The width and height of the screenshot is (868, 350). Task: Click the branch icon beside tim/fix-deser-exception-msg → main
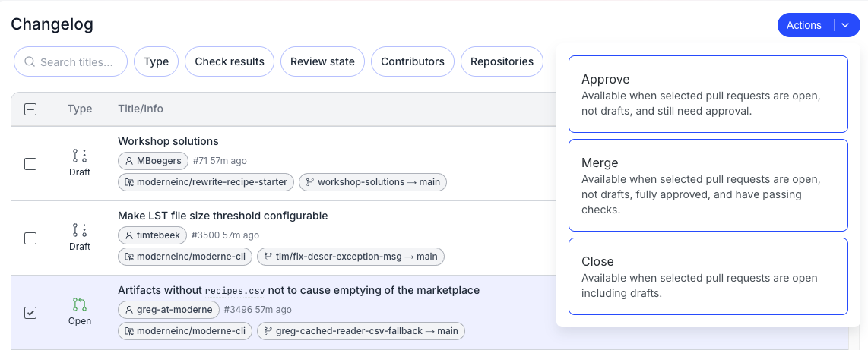coord(268,257)
